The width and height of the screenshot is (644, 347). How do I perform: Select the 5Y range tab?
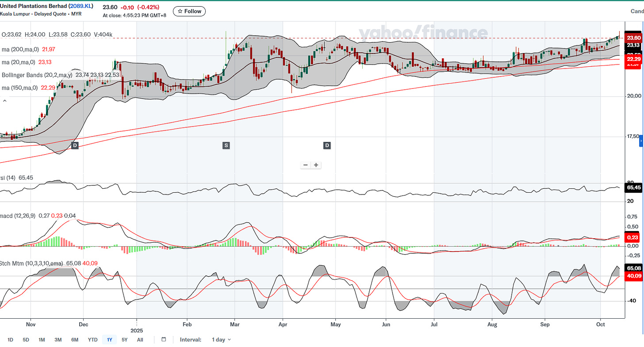(x=125, y=339)
